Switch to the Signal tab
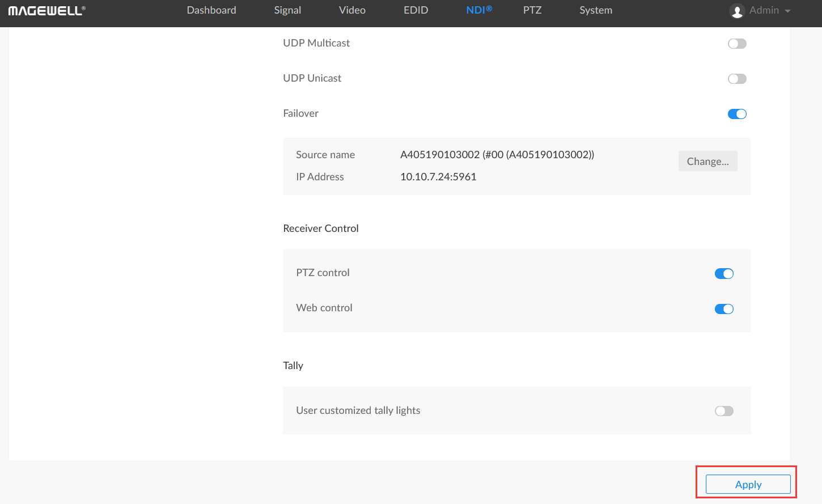The width and height of the screenshot is (822, 504). click(287, 10)
